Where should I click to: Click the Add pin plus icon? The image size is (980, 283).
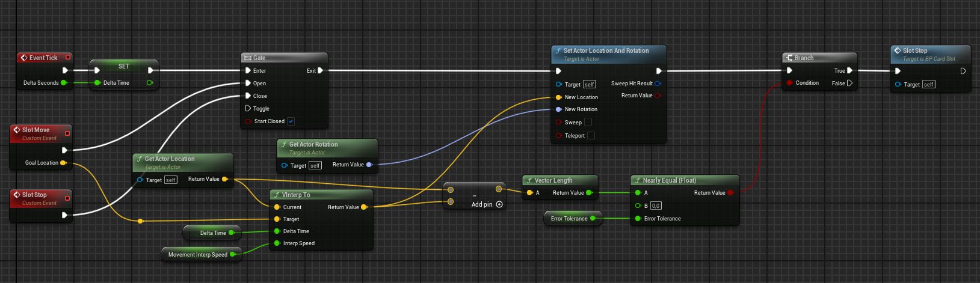(499, 205)
